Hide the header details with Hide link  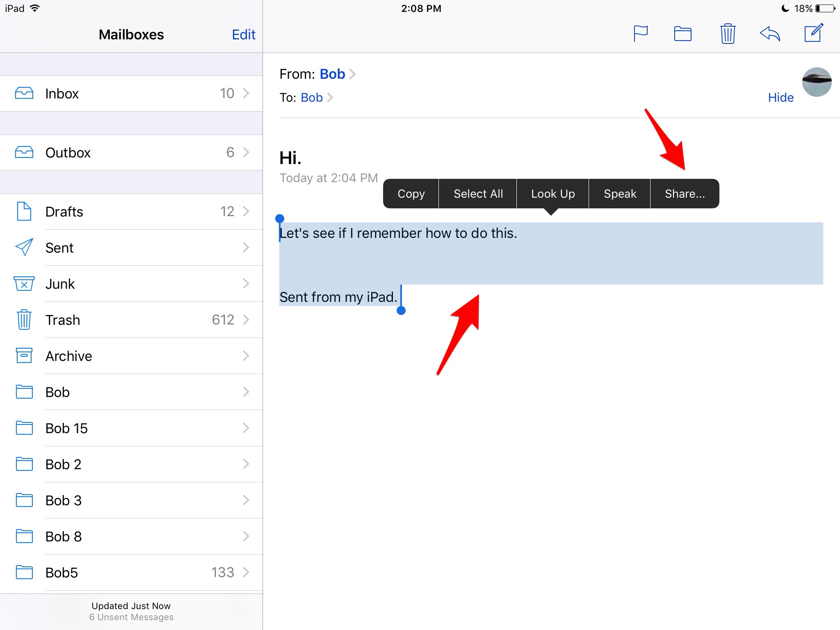781,98
